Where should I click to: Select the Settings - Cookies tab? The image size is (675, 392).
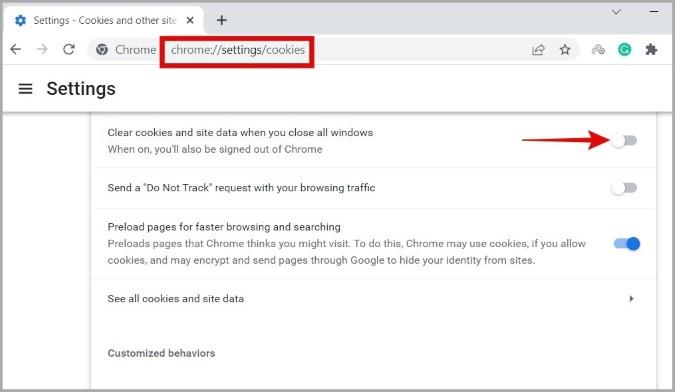click(103, 20)
